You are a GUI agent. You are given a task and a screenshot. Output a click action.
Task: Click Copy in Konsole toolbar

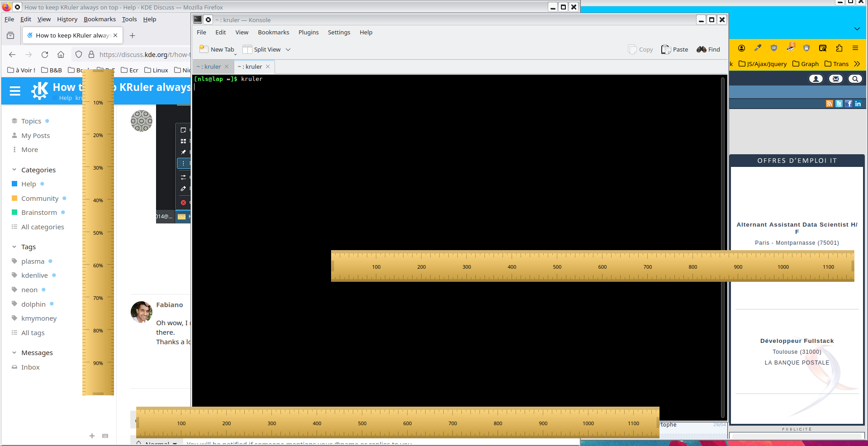click(640, 49)
